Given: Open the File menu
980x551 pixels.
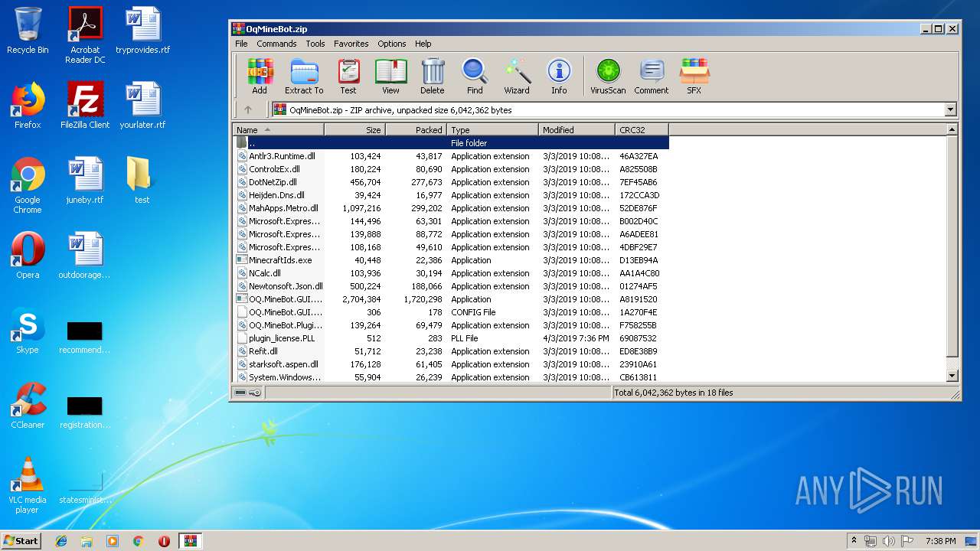Looking at the screenshot, I should pos(241,44).
